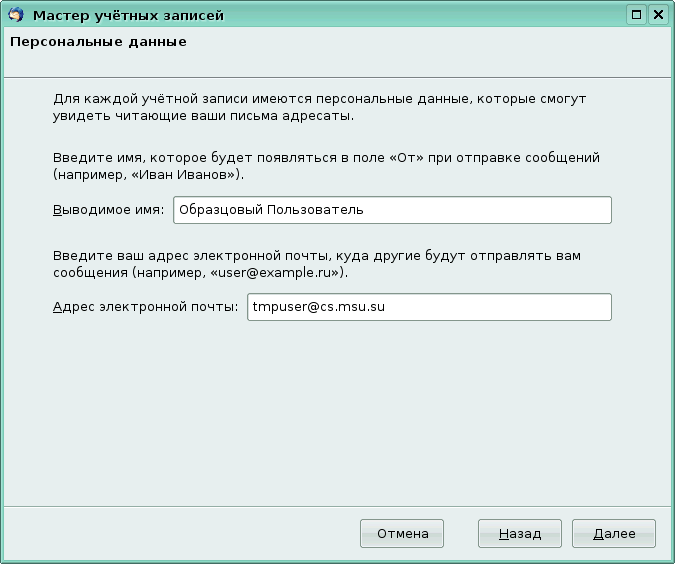The width and height of the screenshot is (675, 564).
Task: Focus the Выводимое имя text field
Action: (391, 210)
